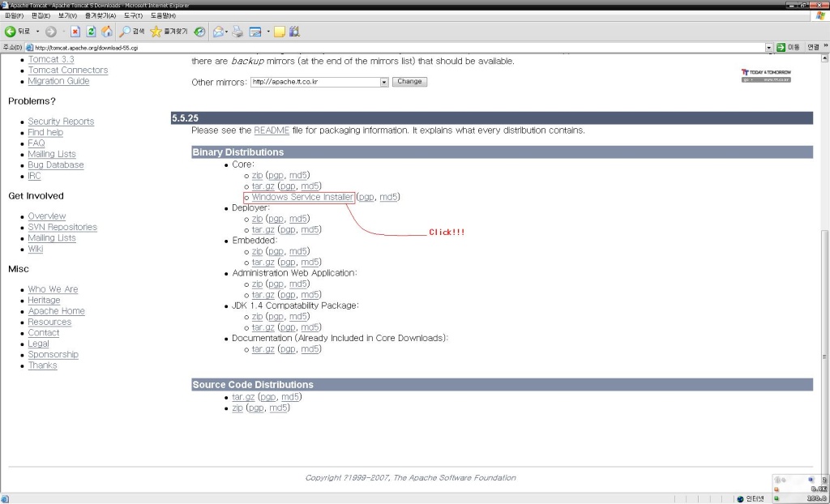Open the 도구(T) menu

(x=134, y=16)
